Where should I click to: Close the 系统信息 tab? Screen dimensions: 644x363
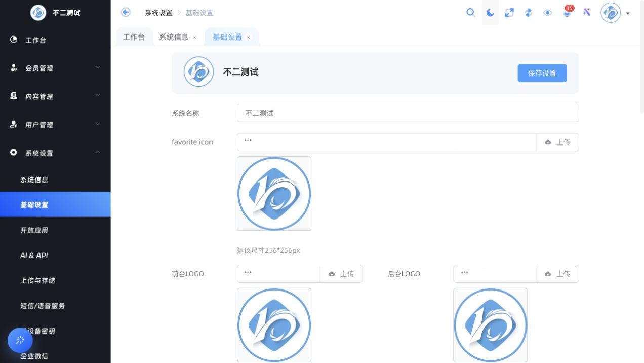pyautogui.click(x=194, y=38)
